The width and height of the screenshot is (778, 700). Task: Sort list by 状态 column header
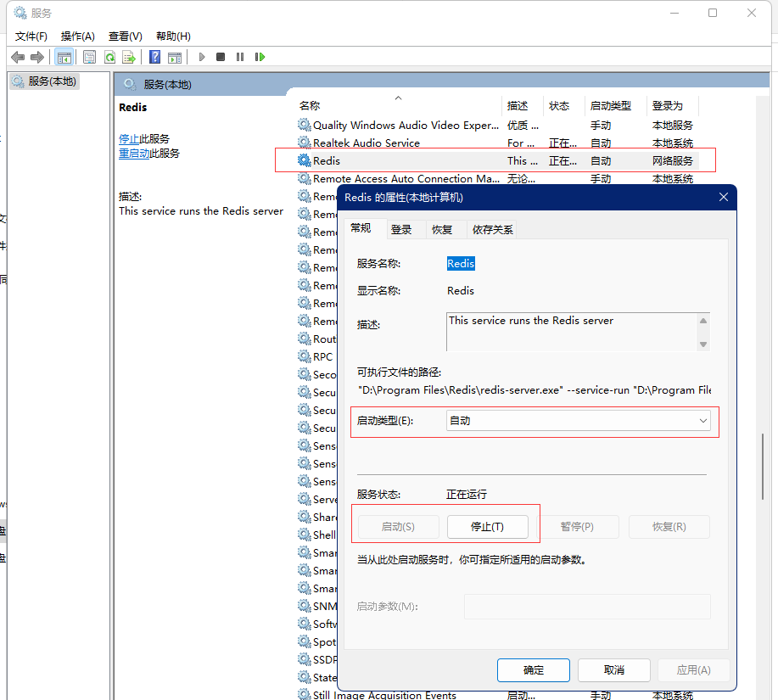(x=564, y=106)
